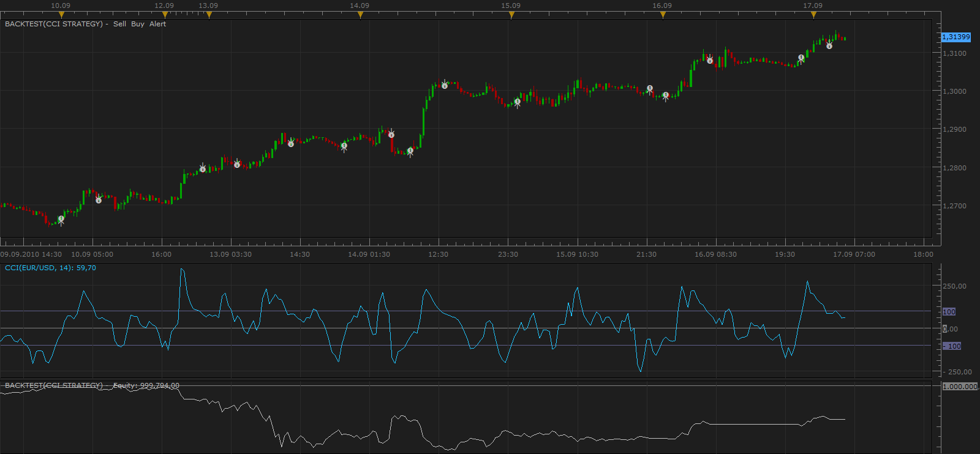This screenshot has height=454, width=980.
Task: Toggle the Sell signals legend label
Action: [x=119, y=24]
